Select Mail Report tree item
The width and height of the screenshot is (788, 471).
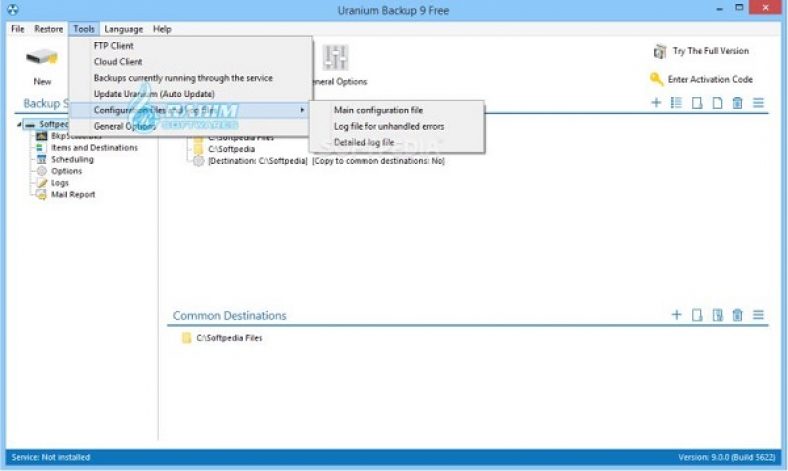point(73,195)
